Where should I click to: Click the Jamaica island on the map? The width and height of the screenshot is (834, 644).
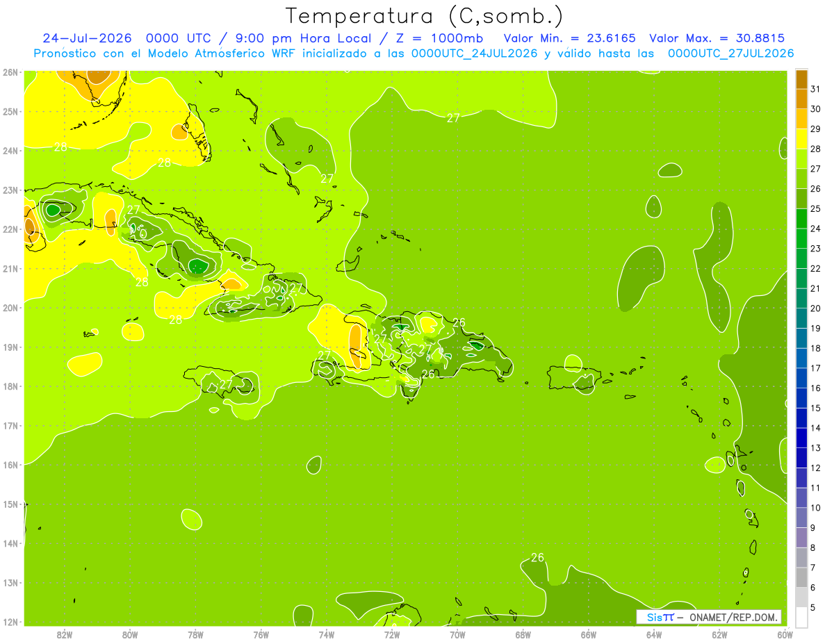pyautogui.click(x=220, y=379)
